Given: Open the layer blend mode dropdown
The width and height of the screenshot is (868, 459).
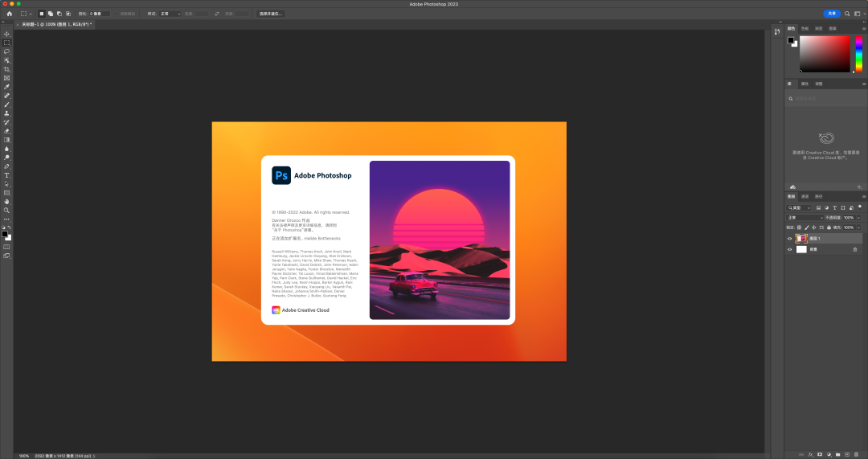Looking at the screenshot, I should click(x=805, y=218).
